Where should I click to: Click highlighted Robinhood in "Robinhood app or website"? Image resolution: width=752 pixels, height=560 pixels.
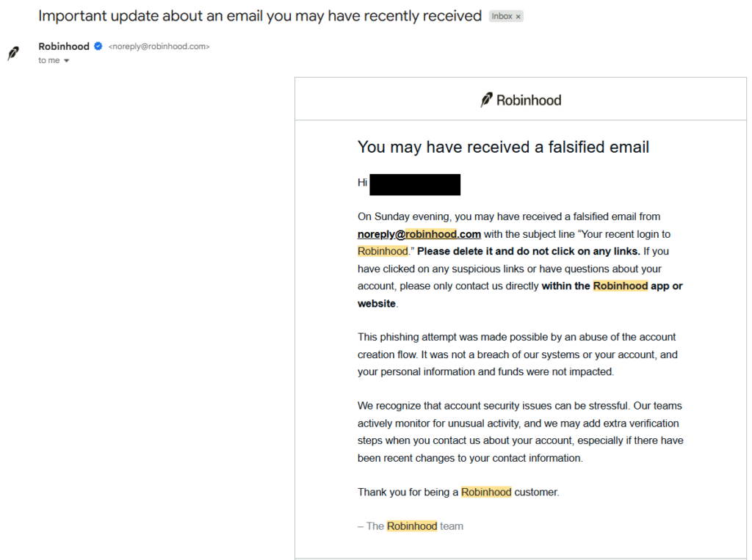[x=620, y=286]
